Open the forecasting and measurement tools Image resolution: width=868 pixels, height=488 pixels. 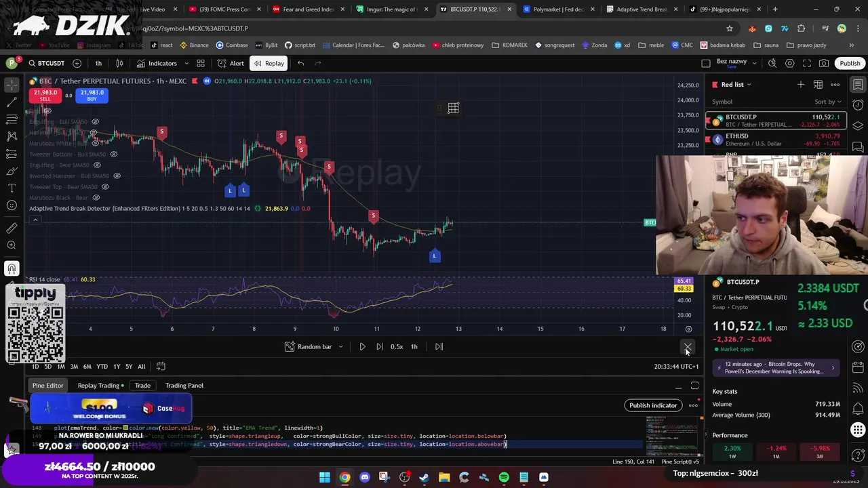(12, 154)
